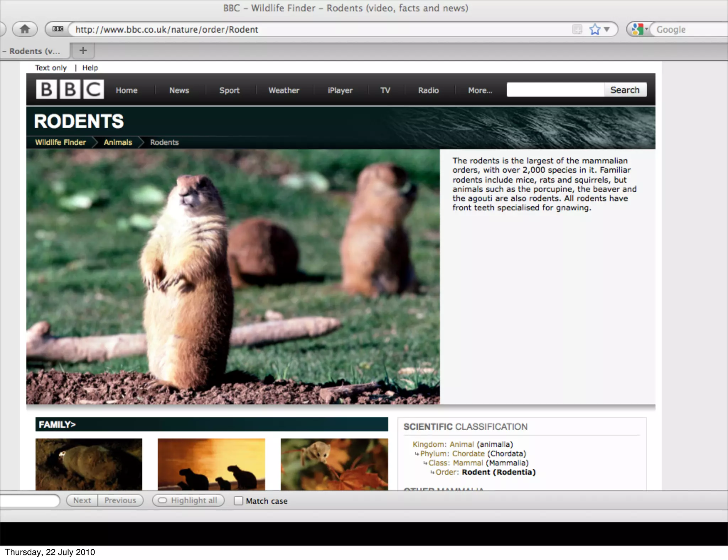Enable the Match case checkbox

tap(239, 501)
